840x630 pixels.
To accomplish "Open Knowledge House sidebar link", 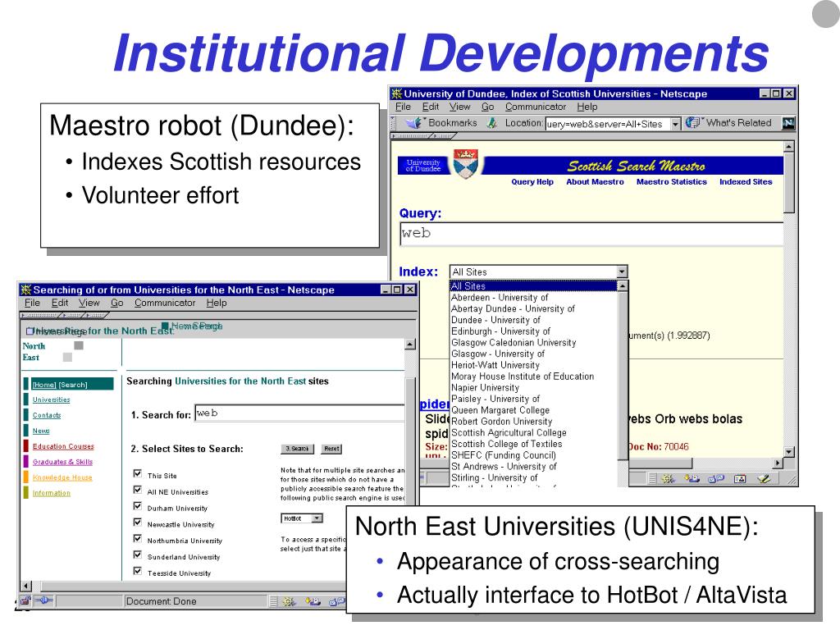I will point(62,477).
